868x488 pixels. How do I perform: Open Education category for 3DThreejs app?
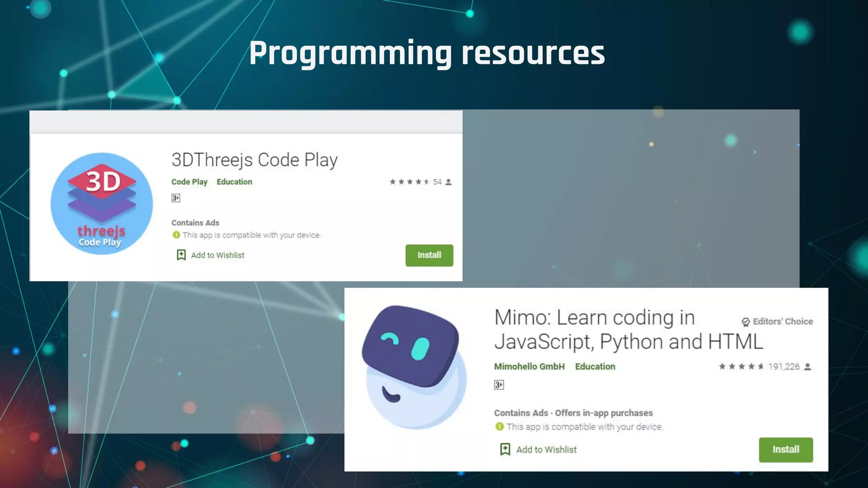click(x=234, y=182)
